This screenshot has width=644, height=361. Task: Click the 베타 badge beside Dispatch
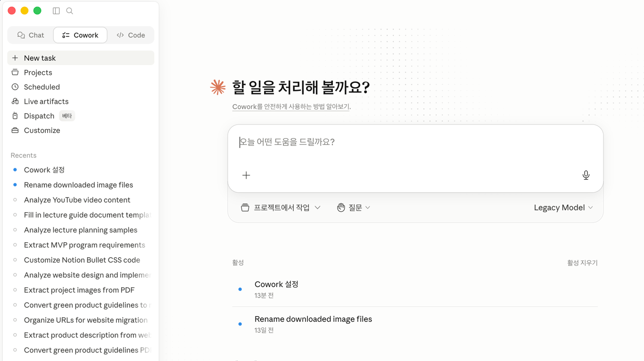[x=67, y=116]
